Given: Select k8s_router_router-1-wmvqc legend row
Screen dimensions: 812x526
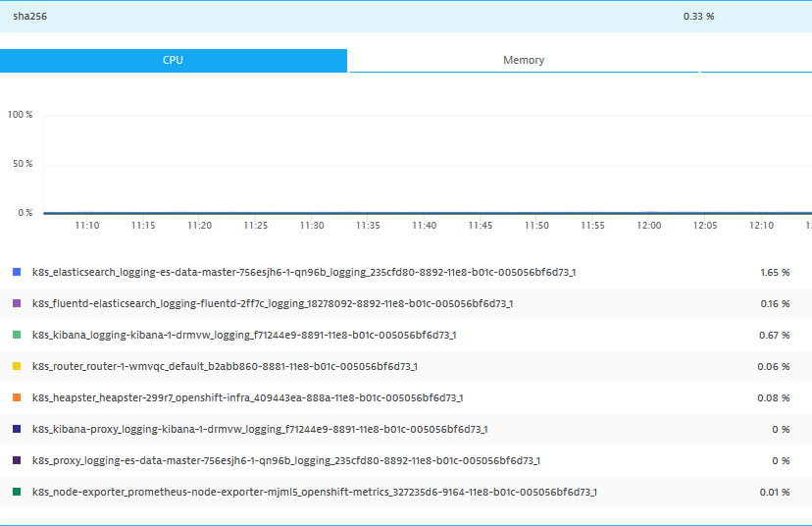Looking at the screenshot, I should [225, 366].
